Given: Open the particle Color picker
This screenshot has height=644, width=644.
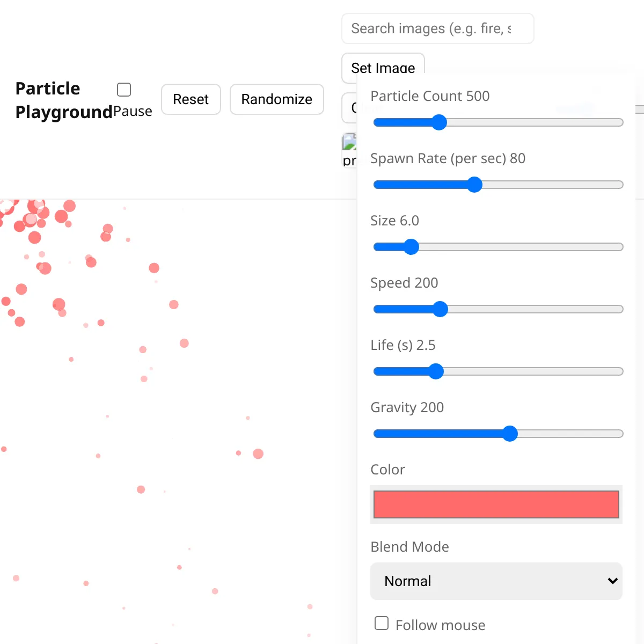Looking at the screenshot, I should 496,504.
